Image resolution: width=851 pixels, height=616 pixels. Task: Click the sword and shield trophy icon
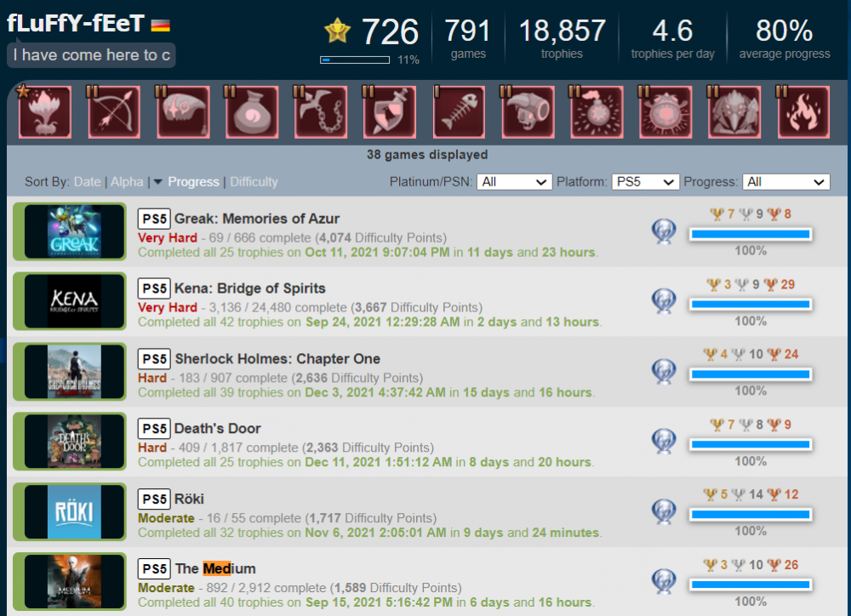point(390,111)
